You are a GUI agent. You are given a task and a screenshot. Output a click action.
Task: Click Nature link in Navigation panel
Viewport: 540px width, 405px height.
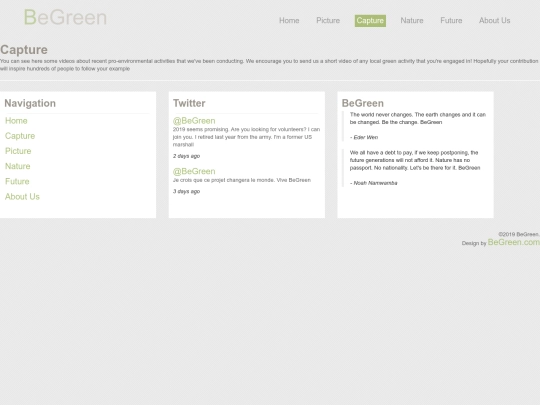18,166
